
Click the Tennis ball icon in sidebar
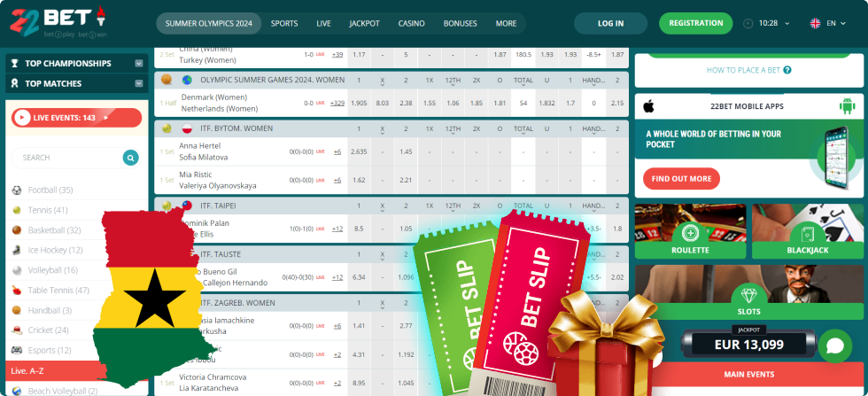click(17, 210)
